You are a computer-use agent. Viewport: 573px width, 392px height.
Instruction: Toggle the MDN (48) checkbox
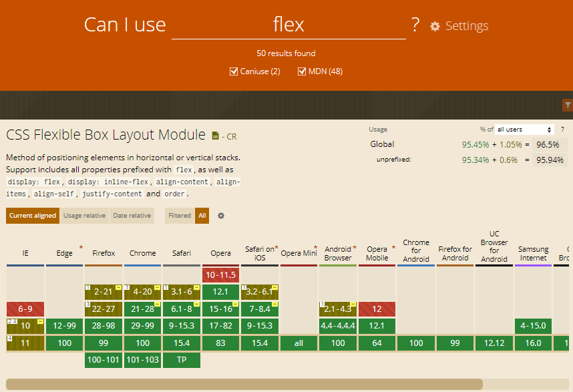point(302,71)
